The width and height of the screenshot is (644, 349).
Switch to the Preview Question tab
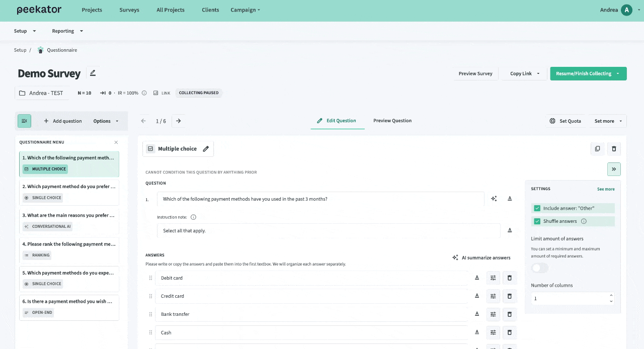tap(392, 121)
